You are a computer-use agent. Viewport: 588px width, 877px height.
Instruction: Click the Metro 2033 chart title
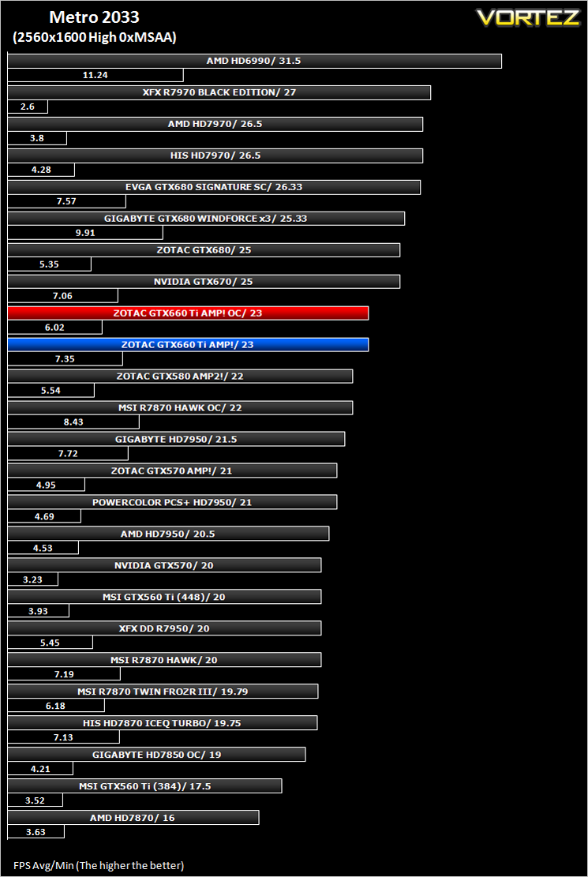coord(94,17)
